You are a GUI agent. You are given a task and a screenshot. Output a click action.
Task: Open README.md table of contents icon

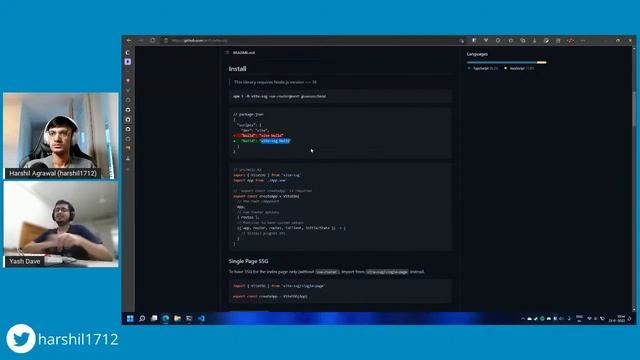[x=227, y=53]
